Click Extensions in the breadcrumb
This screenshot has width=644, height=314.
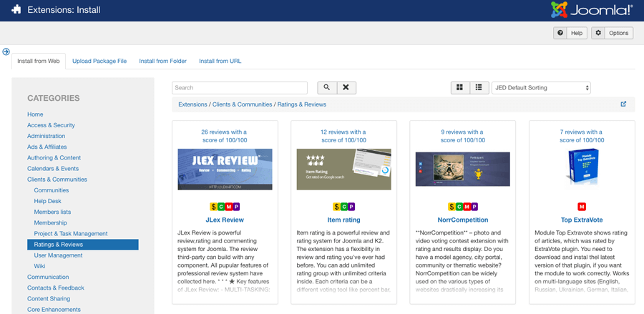(192, 104)
